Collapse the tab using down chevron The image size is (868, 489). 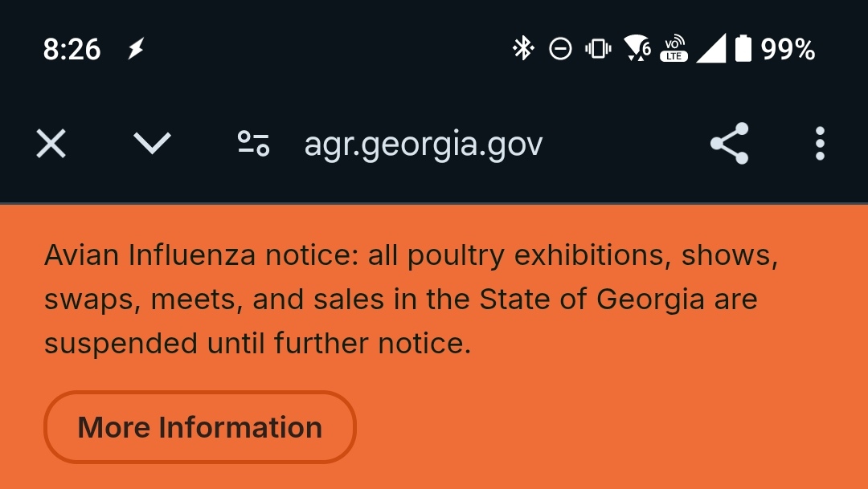coord(152,143)
